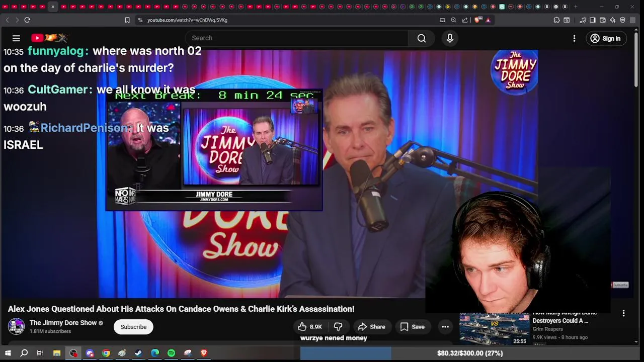Image resolution: width=644 pixels, height=362 pixels.
Task: Submit search with the magnifier button
Action: tap(422, 38)
